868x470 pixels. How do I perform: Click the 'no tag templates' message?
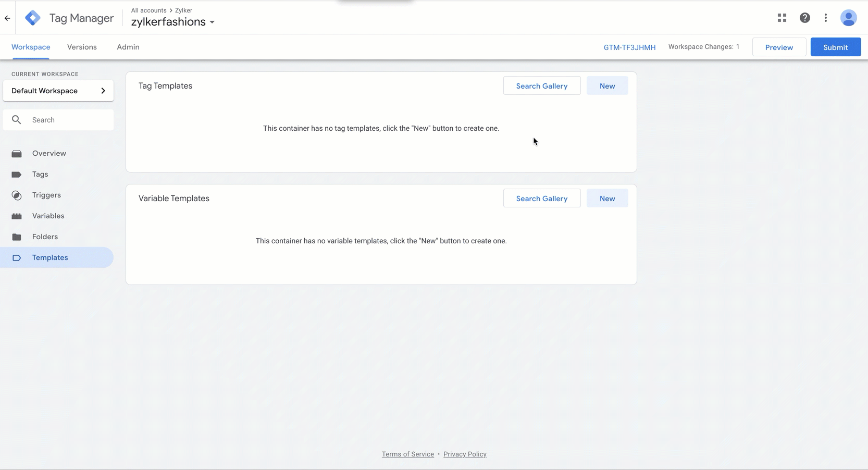coord(381,128)
